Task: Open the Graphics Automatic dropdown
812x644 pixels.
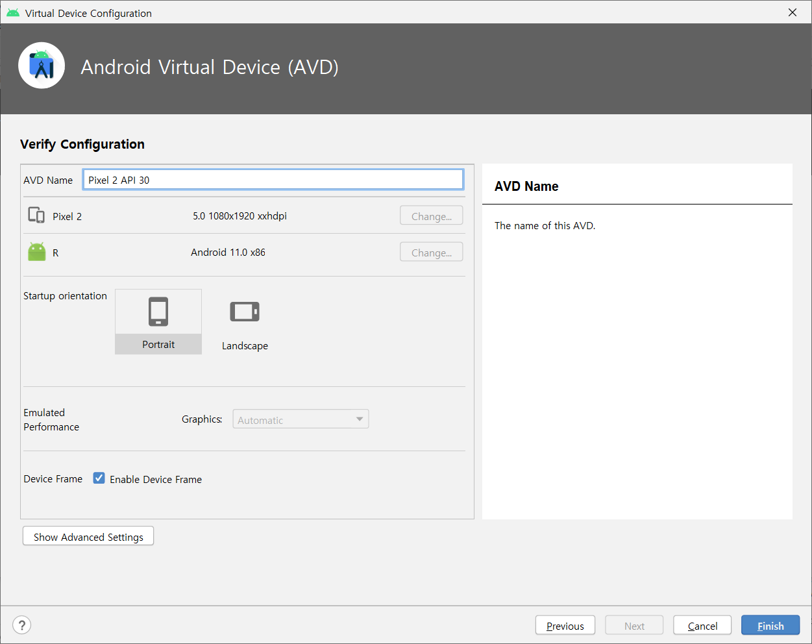Action: (301, 419)
